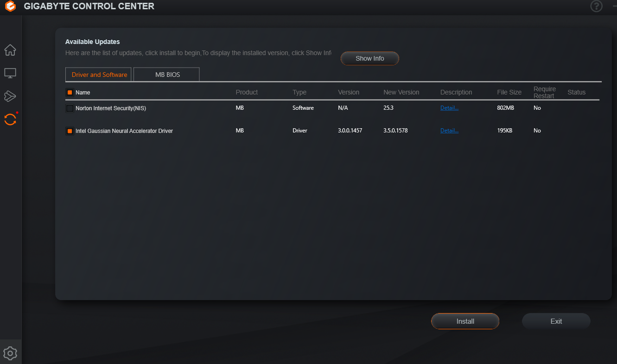Open Settings gear at bottom left
617x364 pixels.
10,353
